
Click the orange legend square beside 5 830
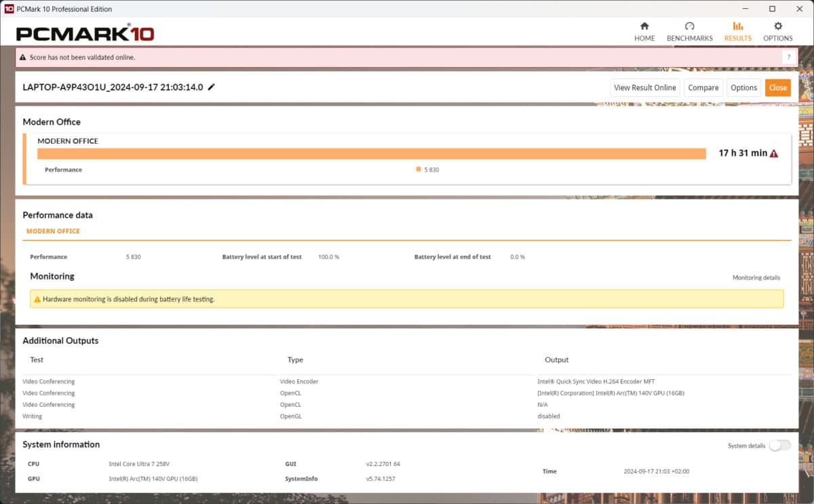(x=419, y=170)
